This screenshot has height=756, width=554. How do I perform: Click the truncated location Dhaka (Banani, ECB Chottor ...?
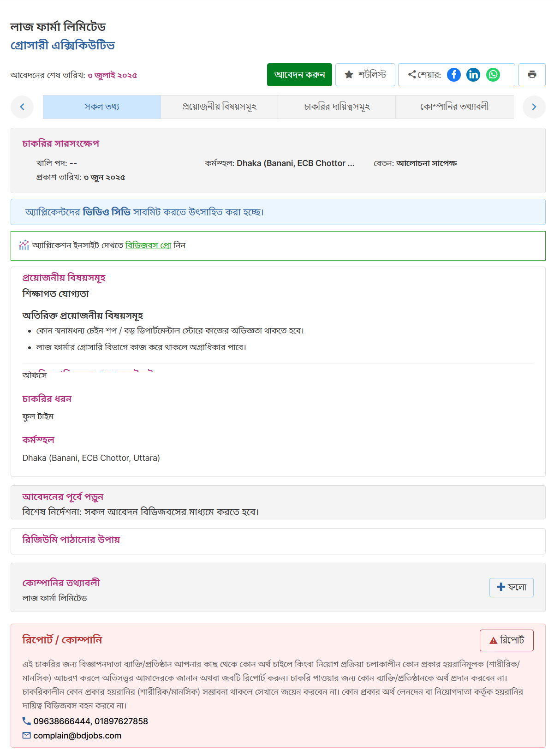coord(295,163)
